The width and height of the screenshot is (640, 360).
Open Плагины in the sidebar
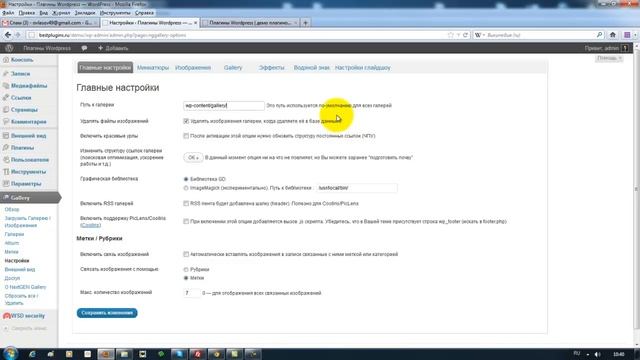[22, 148]
